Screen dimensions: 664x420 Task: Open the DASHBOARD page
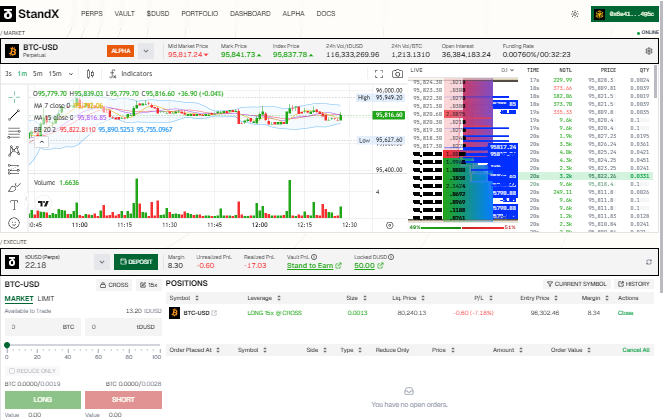pos(250,14)
